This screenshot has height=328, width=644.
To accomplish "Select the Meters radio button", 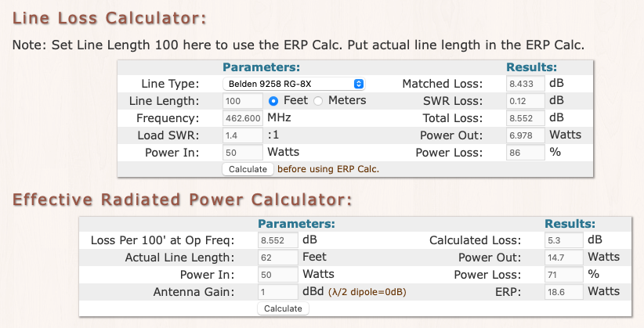I will 318,101.
